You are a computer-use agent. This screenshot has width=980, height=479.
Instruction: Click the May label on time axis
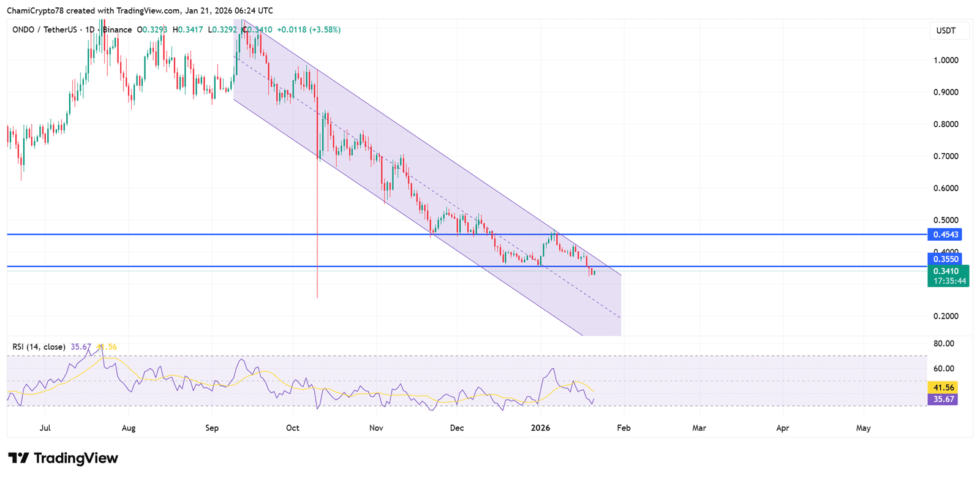pyautogui.click(x=863, y=428)
